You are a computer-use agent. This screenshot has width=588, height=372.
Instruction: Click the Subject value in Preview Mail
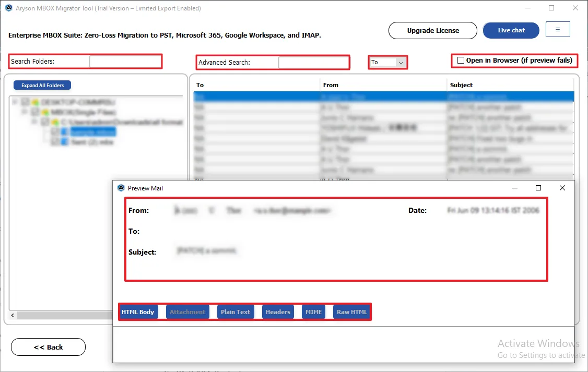[x=207, y=250]
